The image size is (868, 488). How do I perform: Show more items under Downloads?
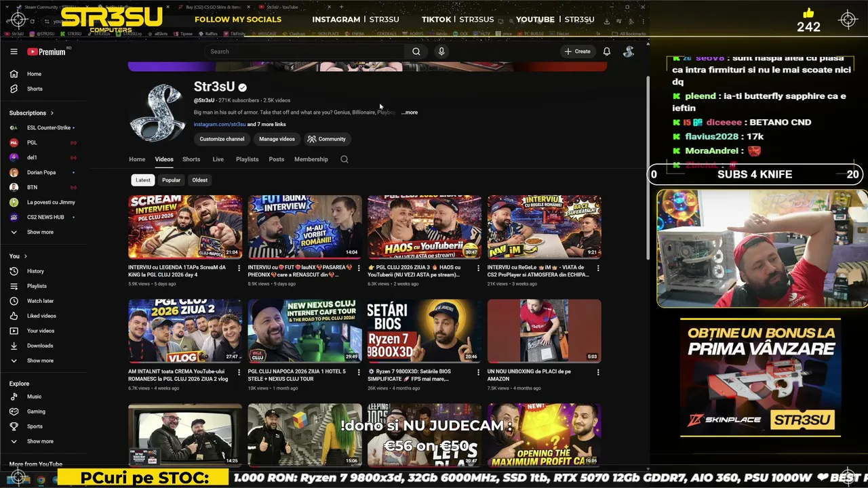(x=41, y=361)
